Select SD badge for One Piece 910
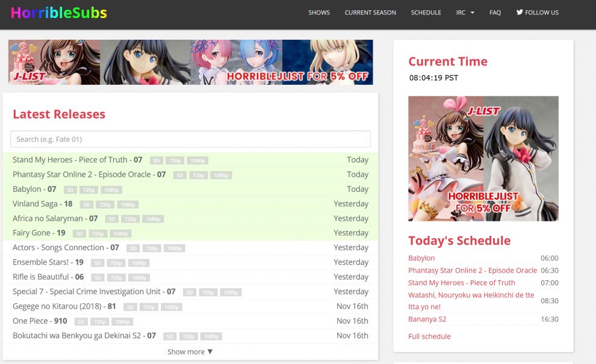This screenshot has height=364, width=596. tap(81, 322)
